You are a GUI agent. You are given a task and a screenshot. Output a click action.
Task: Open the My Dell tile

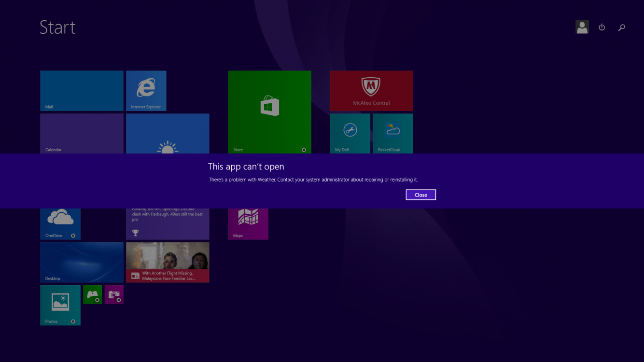350,134
